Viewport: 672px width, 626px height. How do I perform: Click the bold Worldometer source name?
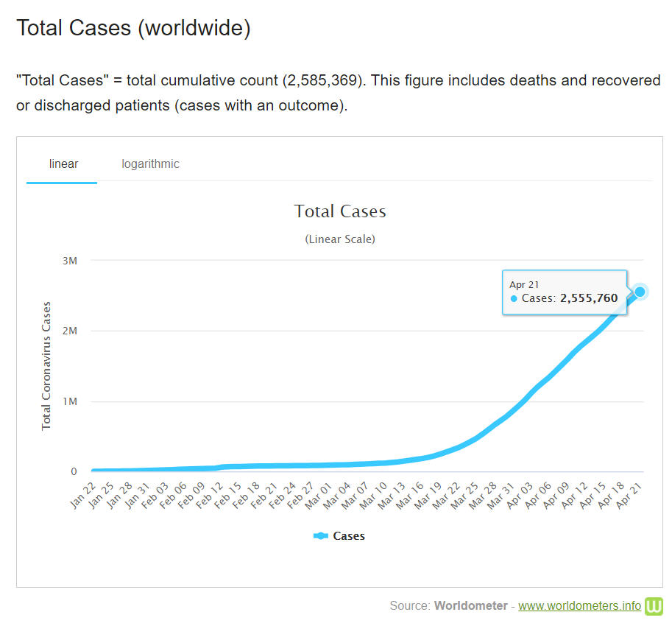point(470,605)
